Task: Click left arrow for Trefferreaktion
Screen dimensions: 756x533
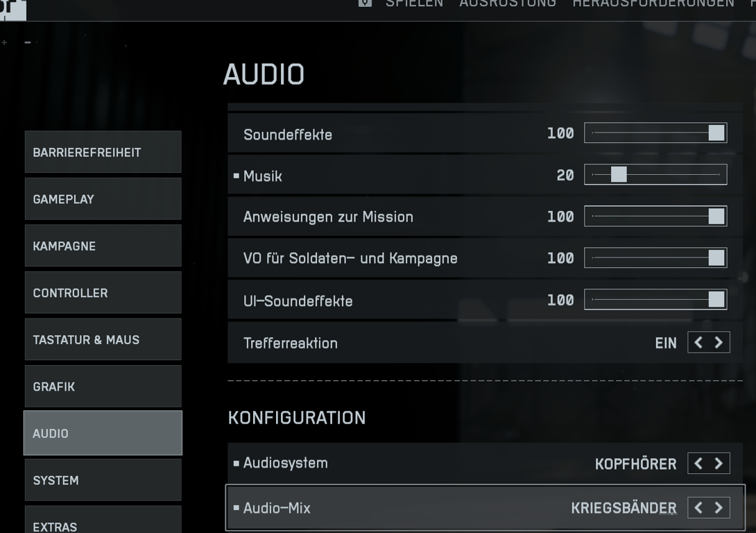Action: [698, 343]
